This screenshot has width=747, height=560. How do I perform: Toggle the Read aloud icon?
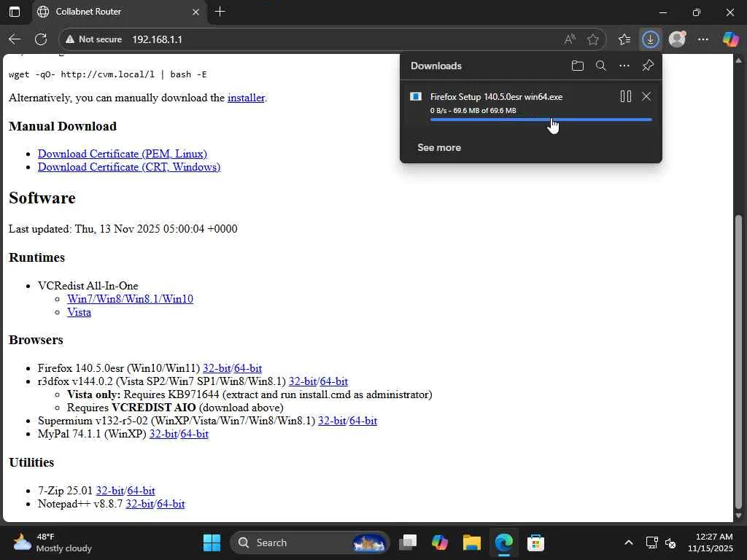(x=569, y=39)
